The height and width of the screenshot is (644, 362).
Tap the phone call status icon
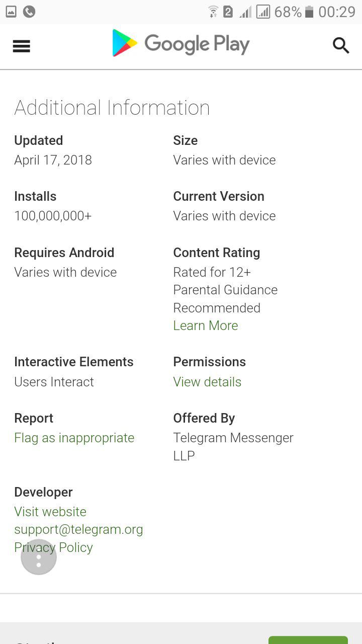(x=29, y=11)
